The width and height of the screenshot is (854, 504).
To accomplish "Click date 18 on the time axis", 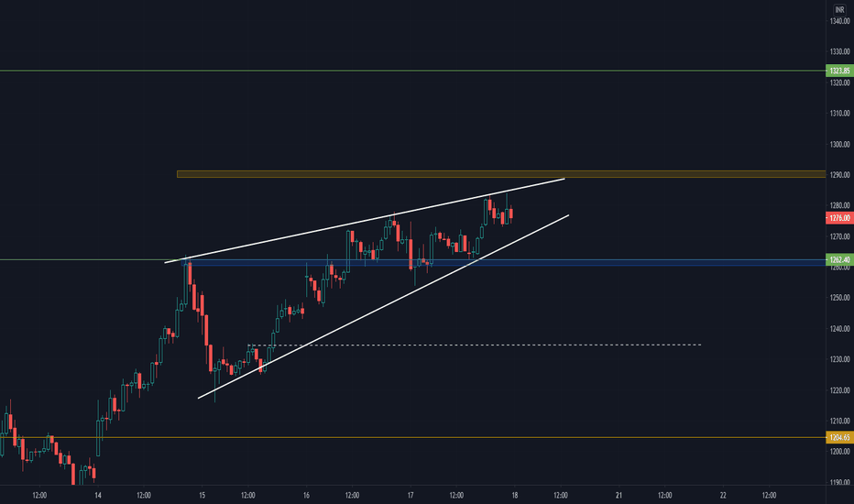I will pyautogui.click(x=515, y=495).
